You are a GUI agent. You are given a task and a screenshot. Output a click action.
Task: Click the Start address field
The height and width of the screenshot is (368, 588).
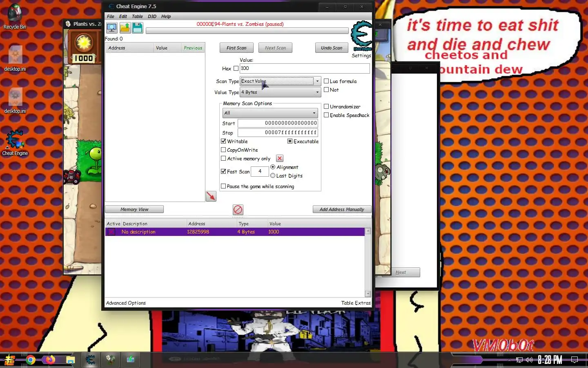tap(278, 123)
